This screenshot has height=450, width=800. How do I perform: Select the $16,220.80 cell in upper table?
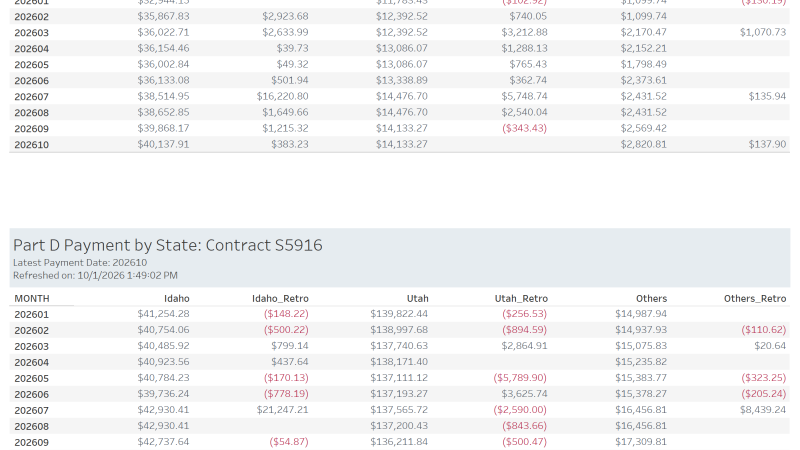[282, 96]
